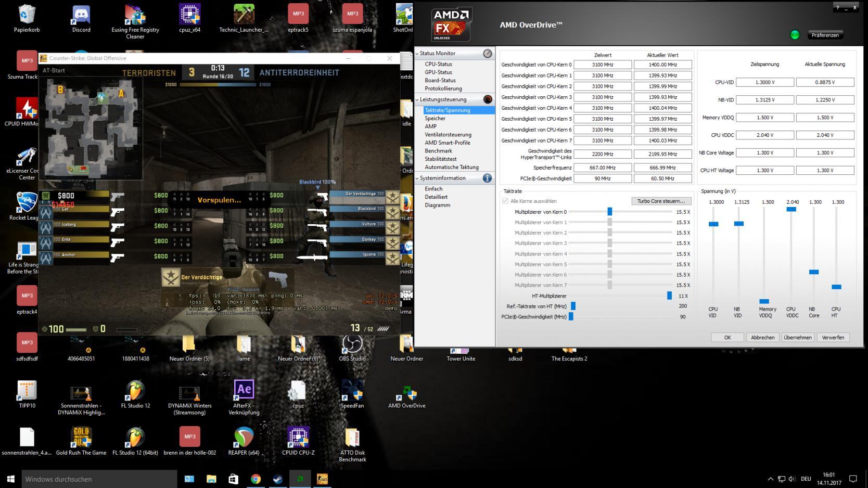Launch AfterFX - Verknüpfung shortcut
The width and height of the screenshot is (868, 488).
(x=244, y=398)
